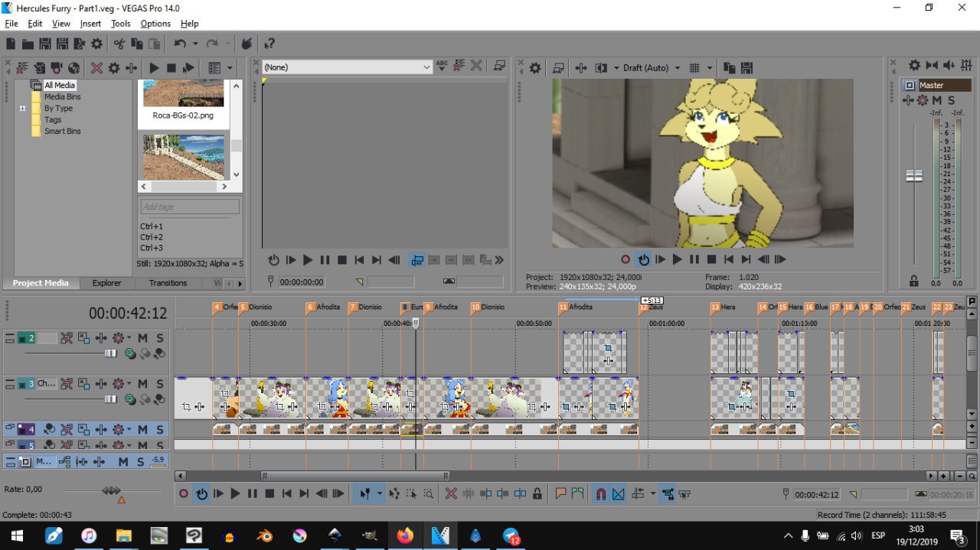Toggle Enable Snapping magnet button
980x550 pixels.
pos(602,494)
